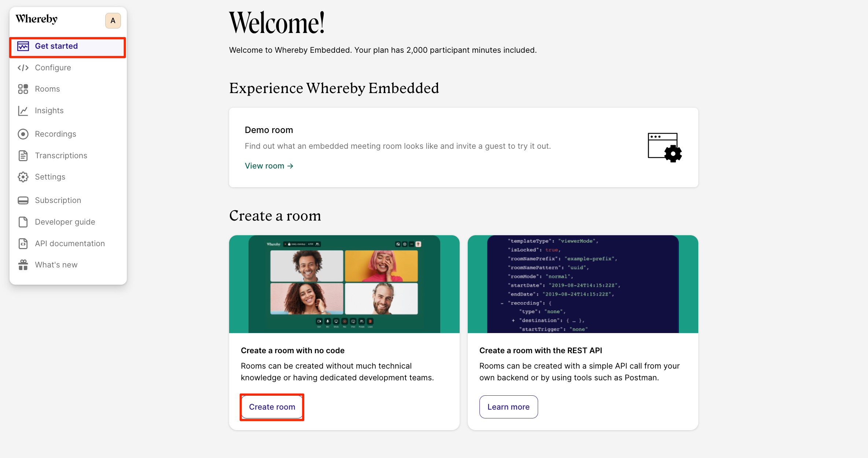The image size is (868, 458).
Task: Click the What's new gift icon
Action: [x=23, y=265]
